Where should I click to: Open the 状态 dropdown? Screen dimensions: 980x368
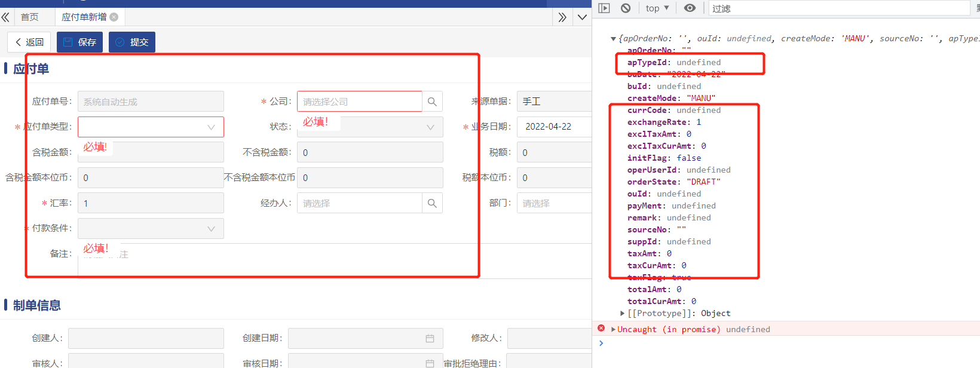370,127
